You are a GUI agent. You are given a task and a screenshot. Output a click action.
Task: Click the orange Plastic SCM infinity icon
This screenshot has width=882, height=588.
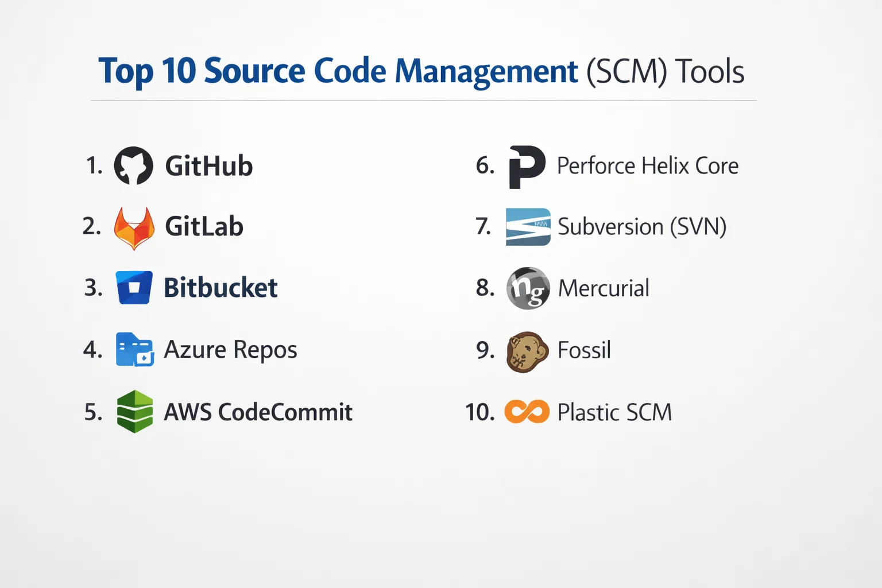point(527,412)
